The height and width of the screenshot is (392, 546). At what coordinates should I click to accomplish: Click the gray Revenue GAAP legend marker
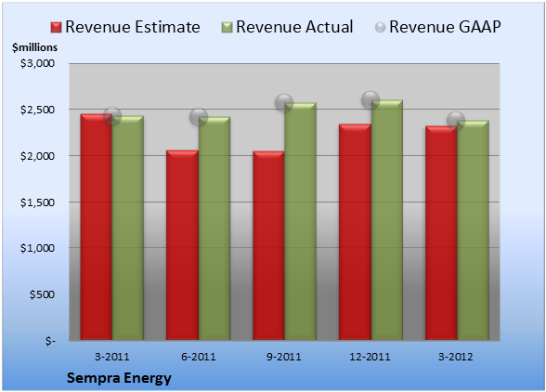[380, 28]
